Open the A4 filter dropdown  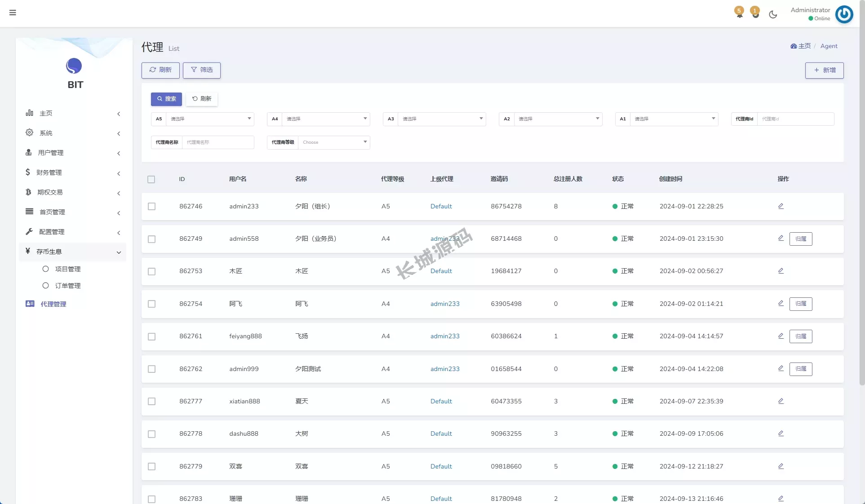(326, 119)
